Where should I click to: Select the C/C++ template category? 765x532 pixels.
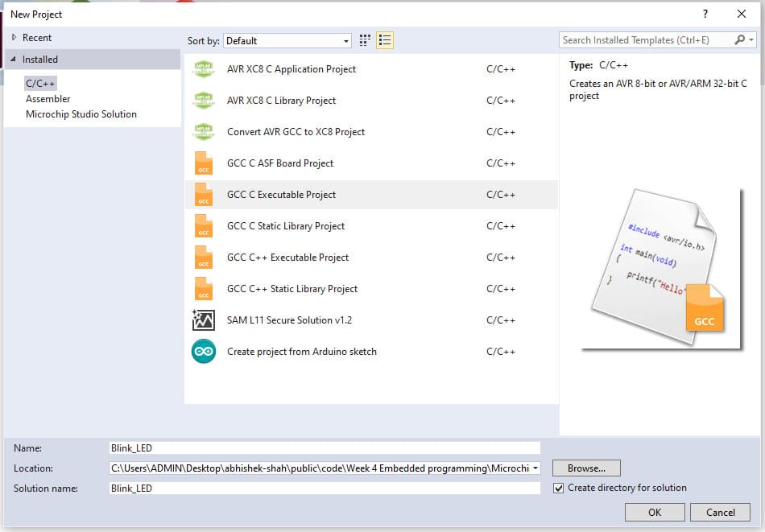[x=40, y=84]
